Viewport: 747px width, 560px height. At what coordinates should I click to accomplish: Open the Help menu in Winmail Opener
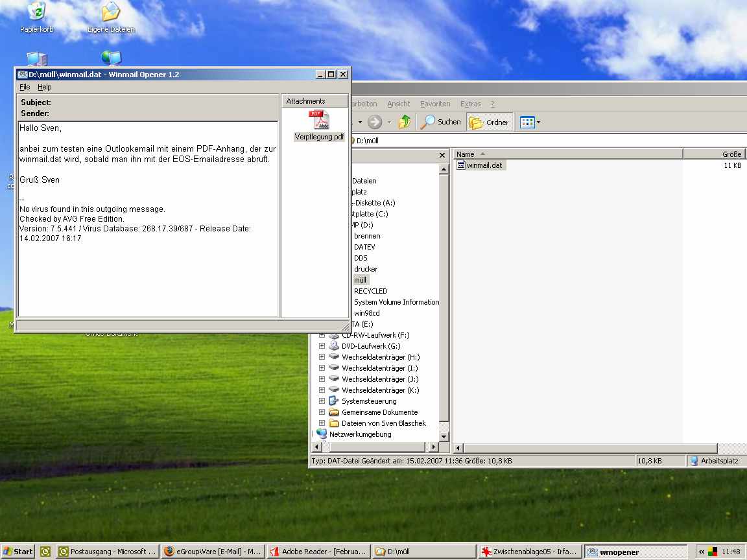click(44, 87)
